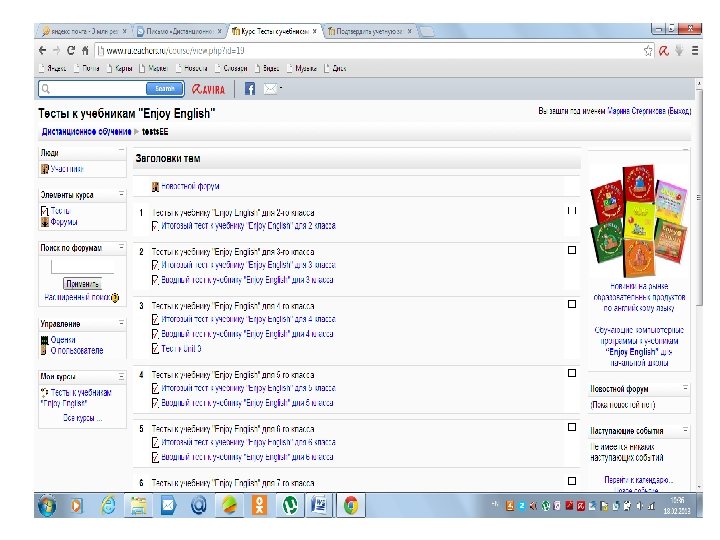720x540 pixels.
Task: Click the Enjoy English software boxes image
Action: point(639,221)
